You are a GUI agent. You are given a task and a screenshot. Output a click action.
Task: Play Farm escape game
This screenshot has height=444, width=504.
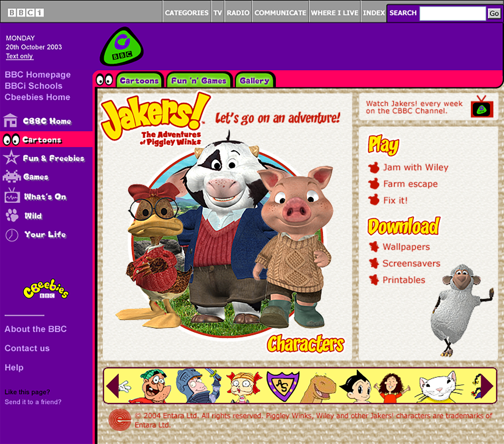(410, 184)
